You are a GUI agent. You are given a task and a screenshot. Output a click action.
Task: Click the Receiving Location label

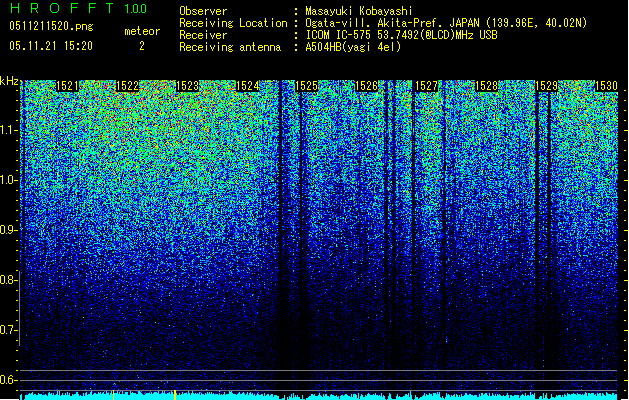point(233,23)
